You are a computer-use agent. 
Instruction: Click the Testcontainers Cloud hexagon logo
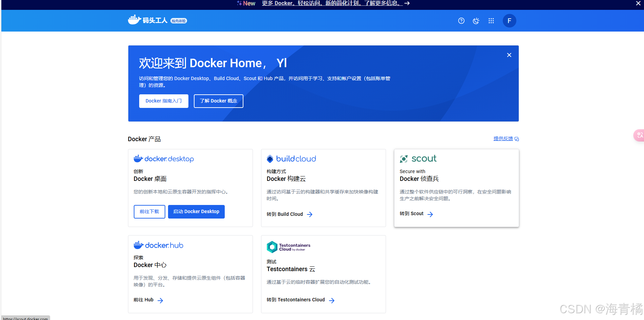point(272,247)
